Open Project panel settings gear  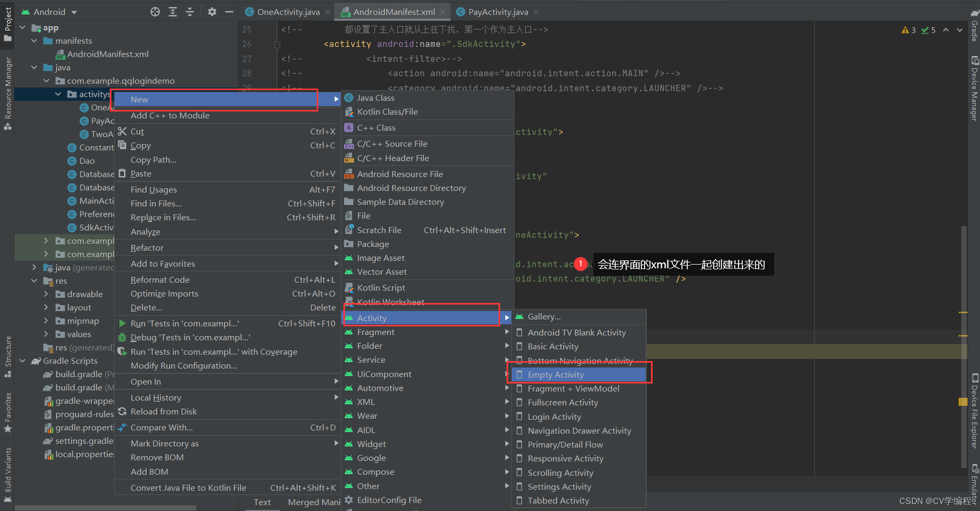(212, 12)
